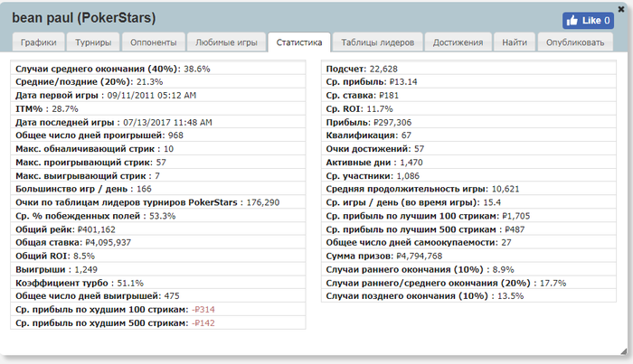Viewport: 633px width, 364px height.
Task: Click Общее число дней выигрышей row
Action: 158,296
